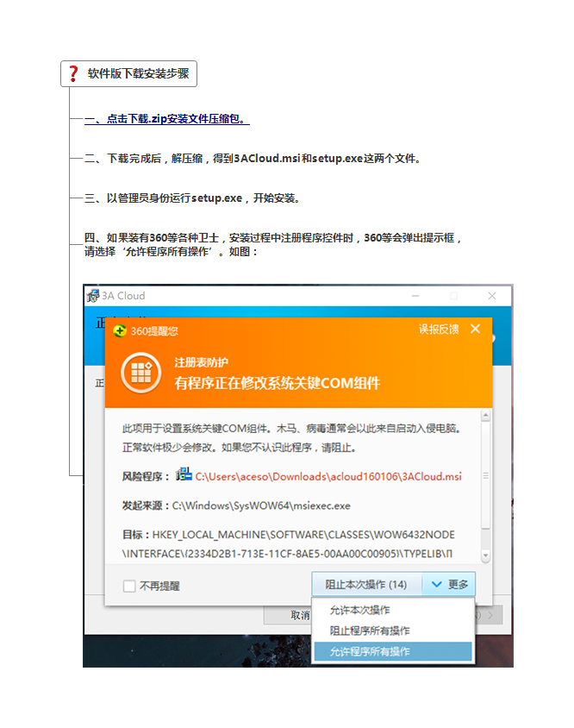Click the 3A Cloud installer window icon
This screenshot has height=728, width=574.
pos(93,296)
